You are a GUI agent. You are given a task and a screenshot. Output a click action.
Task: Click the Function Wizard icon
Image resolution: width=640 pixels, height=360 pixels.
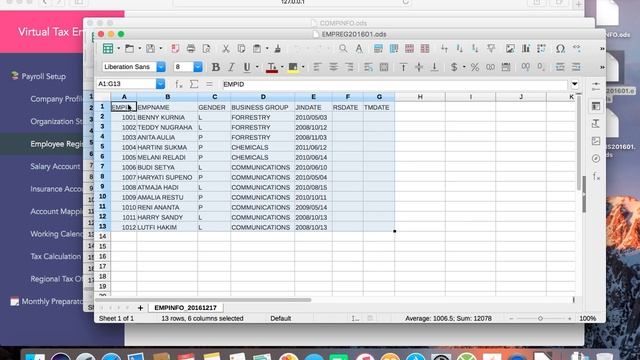179,84
